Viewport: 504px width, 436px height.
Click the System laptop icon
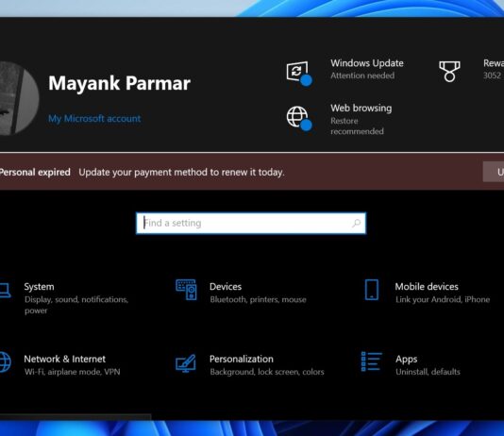pyautogui.click(x=5, y=290)
